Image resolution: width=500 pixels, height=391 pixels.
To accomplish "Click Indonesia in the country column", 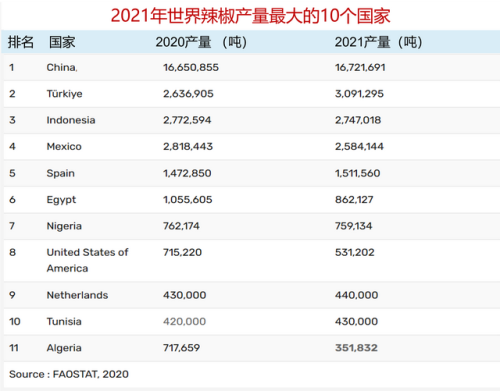I will 71,120.
